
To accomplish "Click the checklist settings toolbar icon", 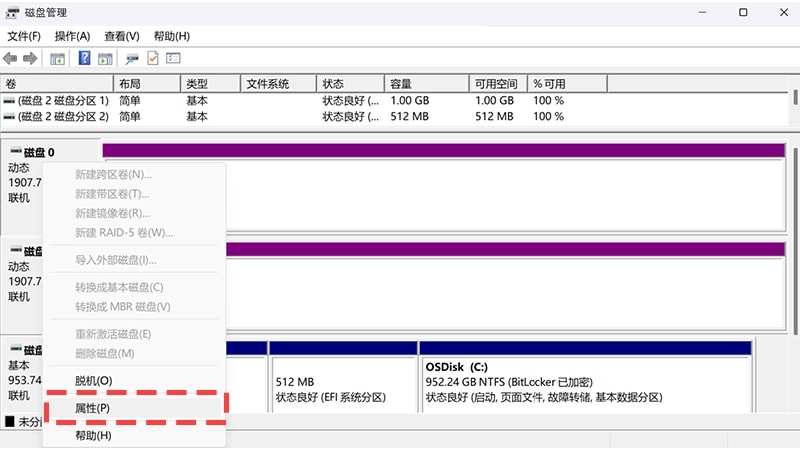I will click(173, 58).
